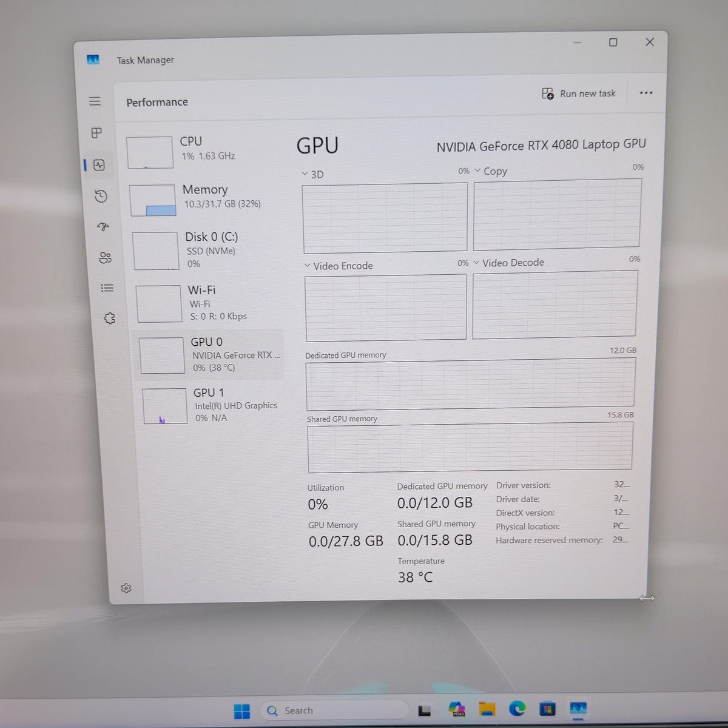The width and height of the screenshot is (728, 728).
Task: Select the Wi-Fi performance entry
Action: click(x=209, y=303)
